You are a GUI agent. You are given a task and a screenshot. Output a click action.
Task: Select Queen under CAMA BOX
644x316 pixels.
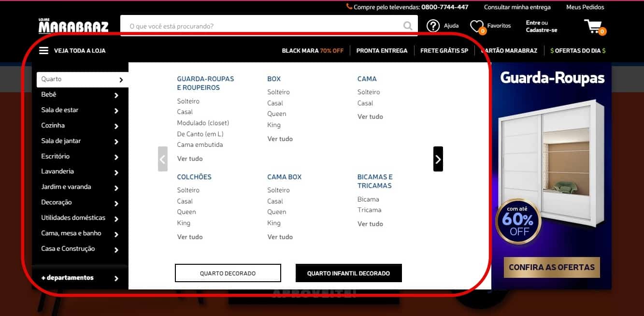click(x=277, y=212)
